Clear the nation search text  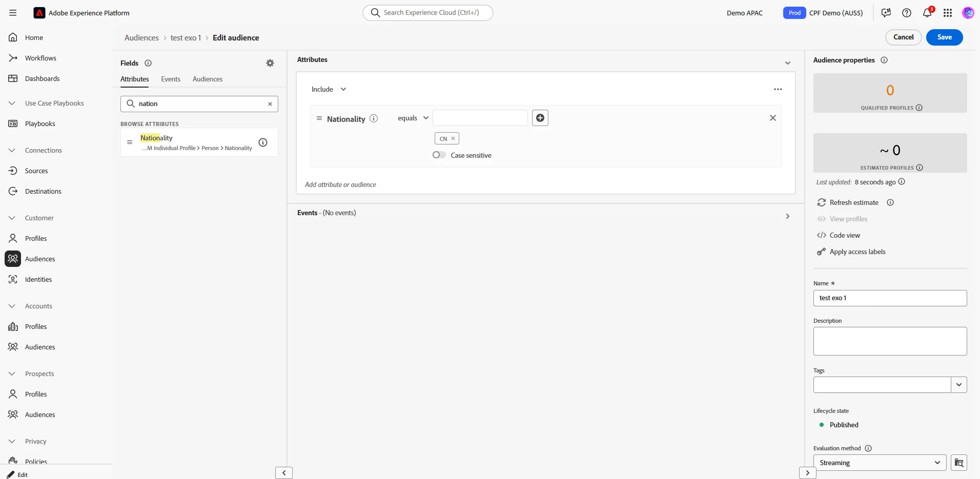pos(270,104)
